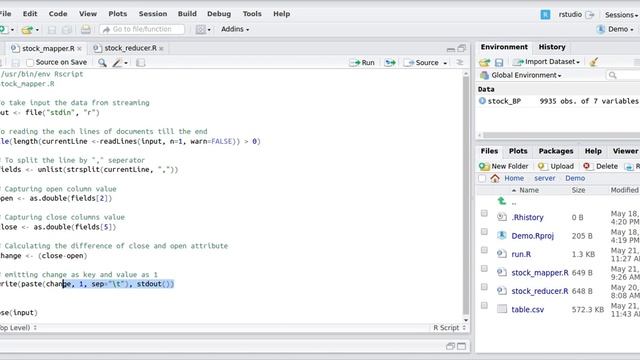Open the Global Environment dropdown
This screenshot has width=640, height=360.
(521, 75)
